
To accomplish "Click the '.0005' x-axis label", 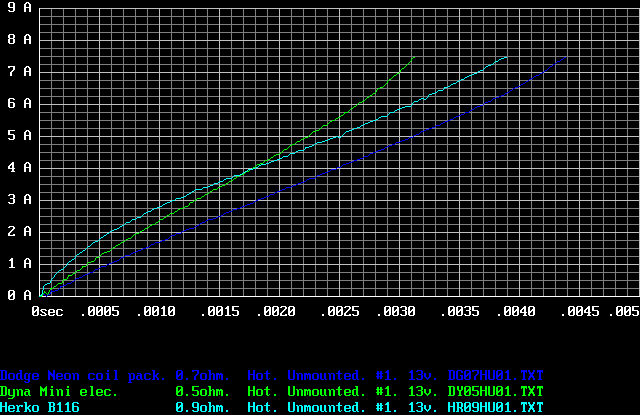I will 100,312.
